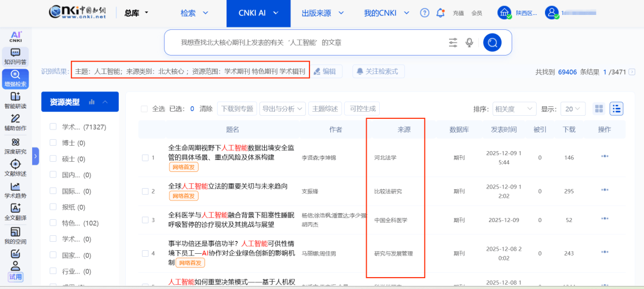Check the 全选 select-all checkbox
This screenshot has height=289, width=644.
pos(144,109)
